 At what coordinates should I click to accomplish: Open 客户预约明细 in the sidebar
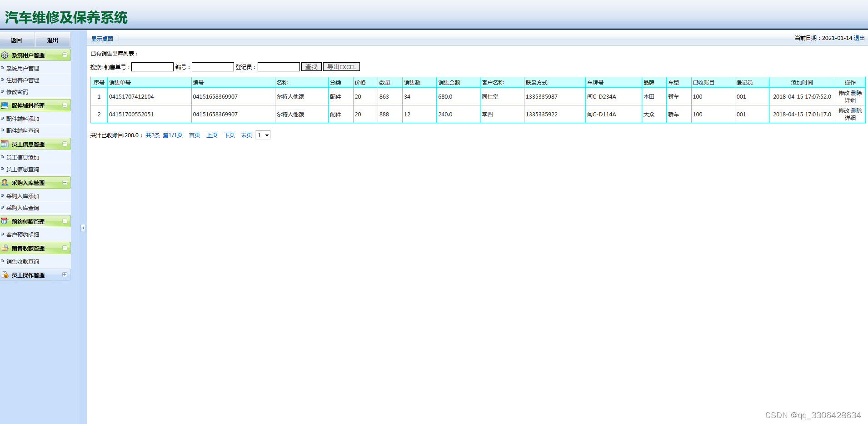[x=23, y=235]
